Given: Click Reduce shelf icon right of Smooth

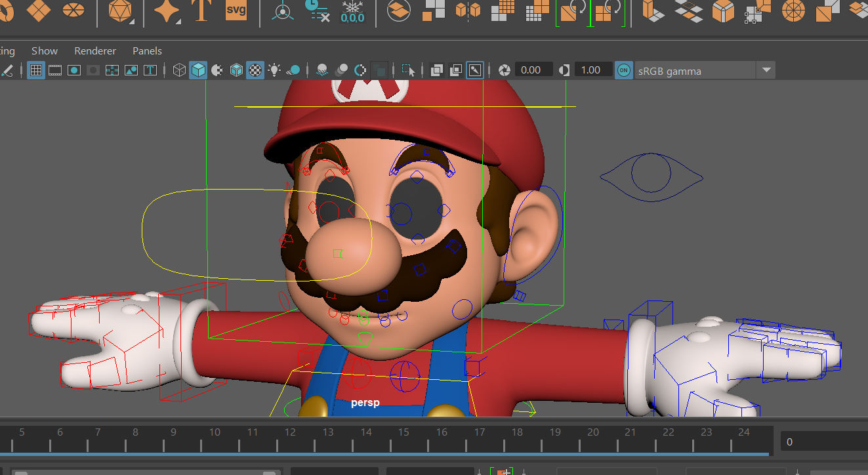Looking at the screenshot, I should [537, 10].
